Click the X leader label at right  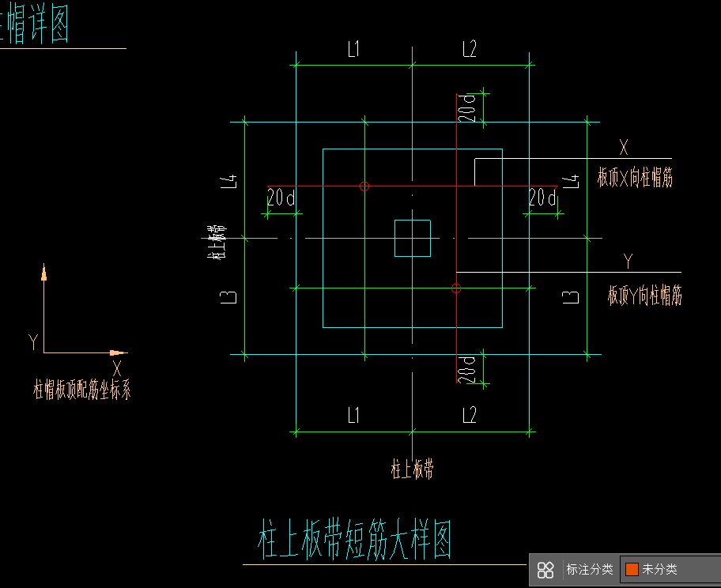coord(624,147)
